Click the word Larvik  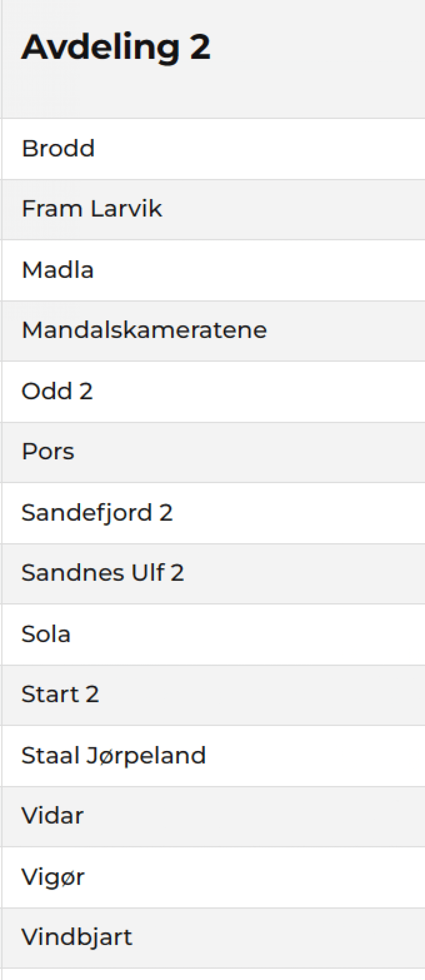(126, 209)
